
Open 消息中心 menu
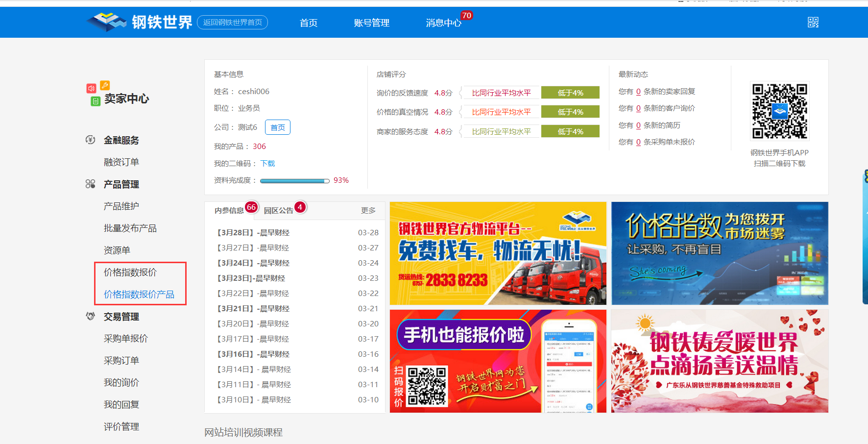click(443, 23)
